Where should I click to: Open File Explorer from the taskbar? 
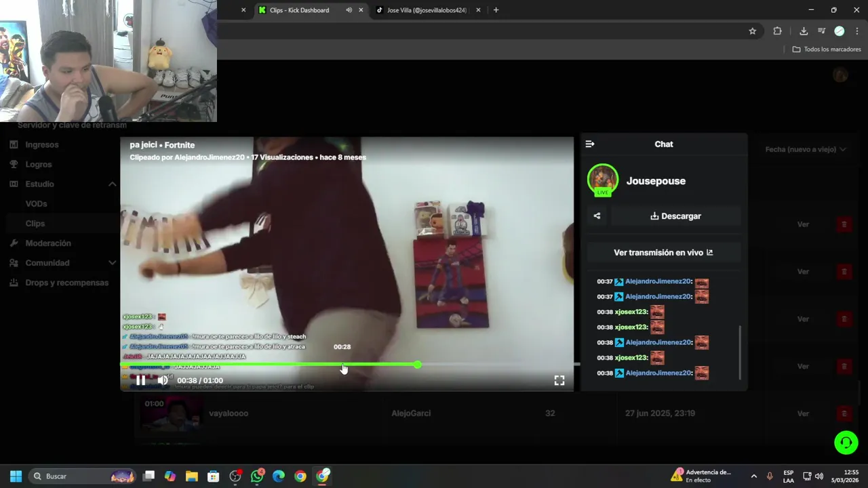[192, 476]
